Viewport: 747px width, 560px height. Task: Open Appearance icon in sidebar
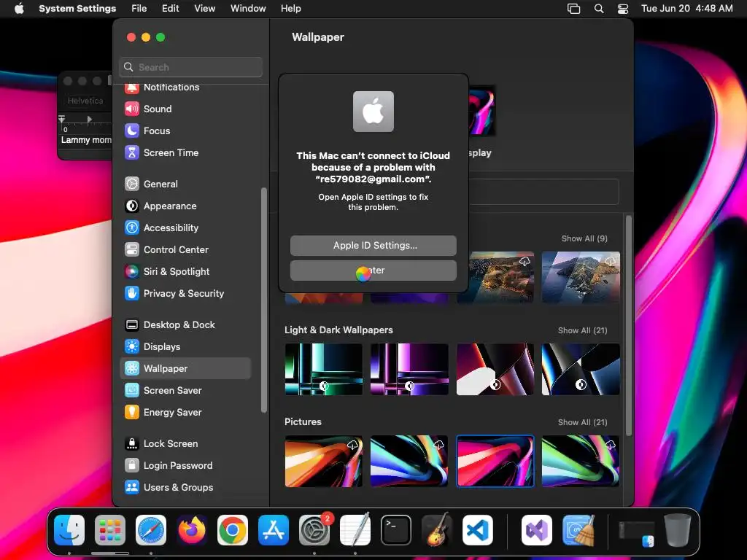(x=132, y=206)
